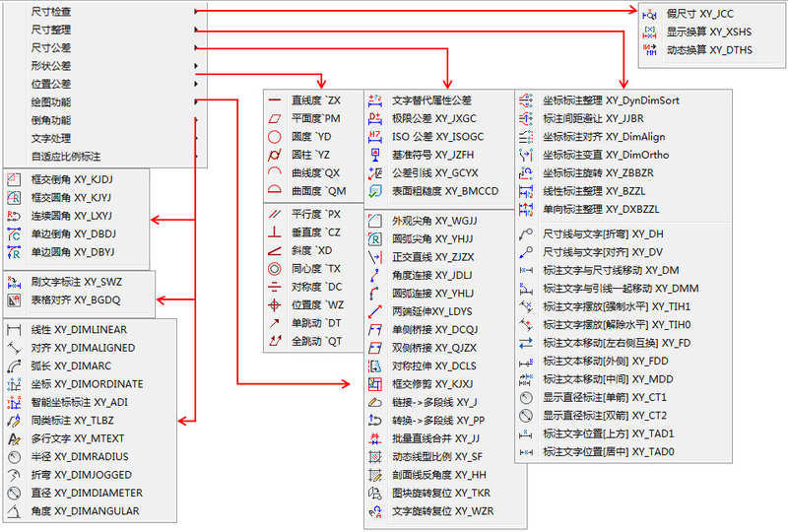Click the 坐标标注整理 XY_DynDimSort icon
This screenshot has width=788, height=532.
point(525,100)
